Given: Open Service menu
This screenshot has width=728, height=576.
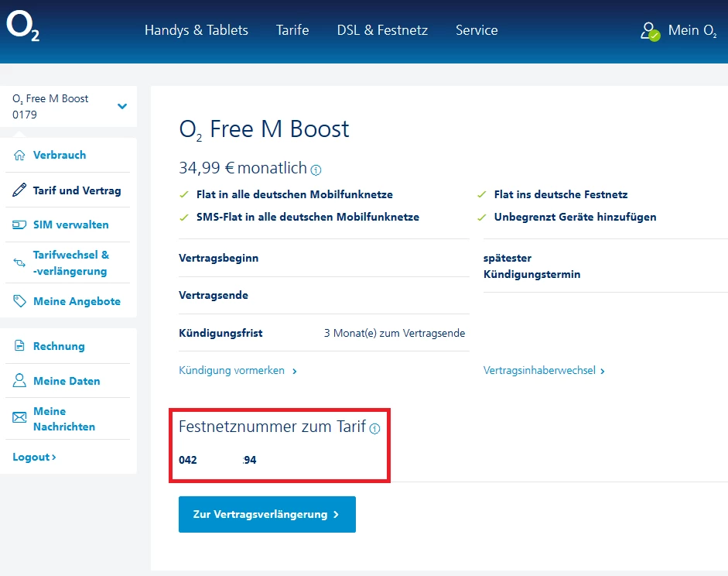Looking at the screenshot, I should [477, 30].
